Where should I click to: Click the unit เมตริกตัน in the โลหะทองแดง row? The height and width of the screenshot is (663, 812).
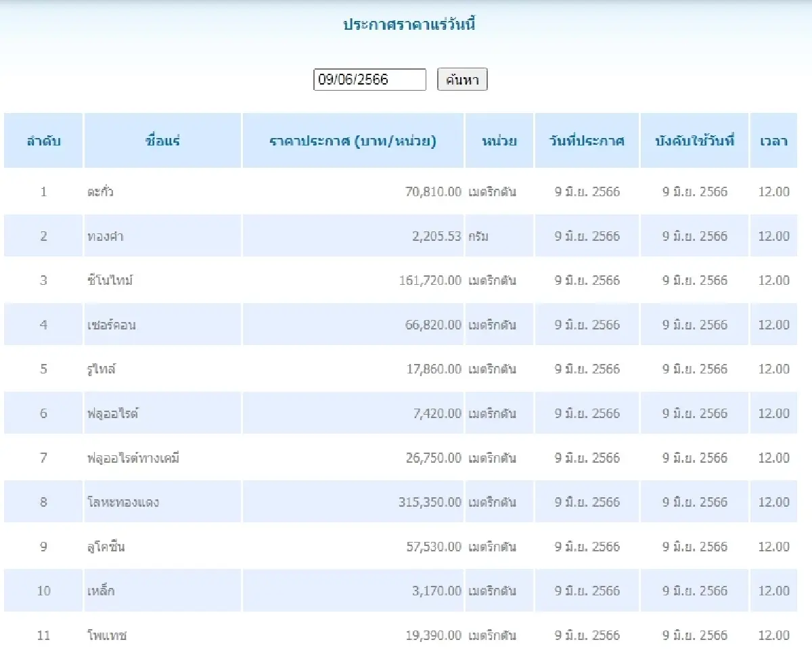tap(492, 502)
